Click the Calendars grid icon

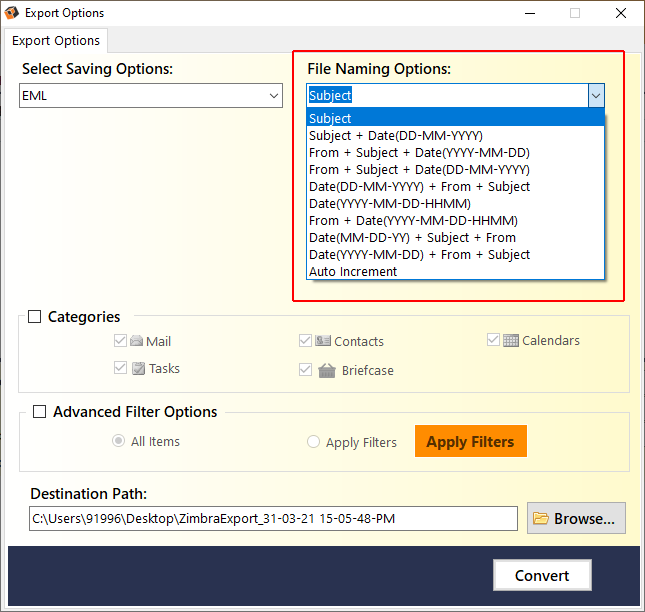pyautogui.click(x=510, y=341)
